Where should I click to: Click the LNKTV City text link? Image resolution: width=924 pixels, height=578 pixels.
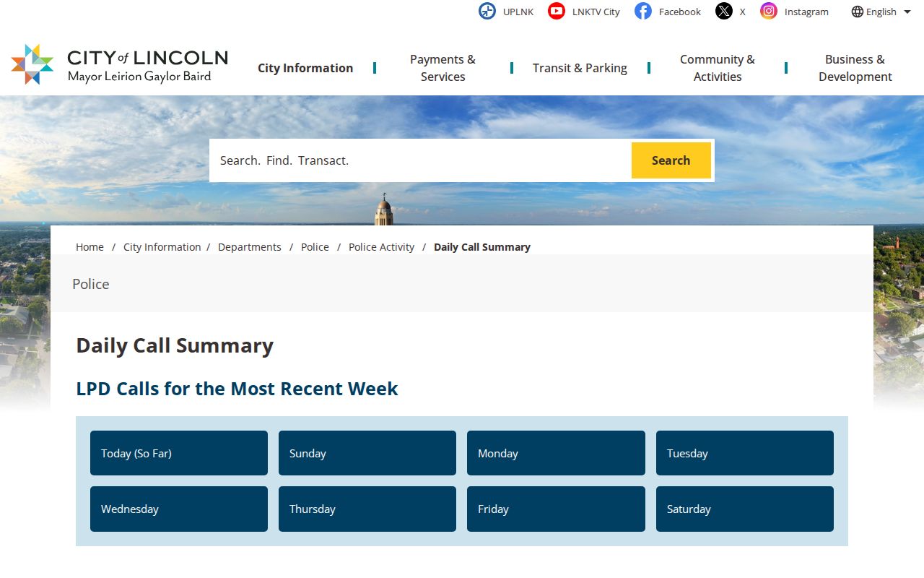(x=596, y=12)
